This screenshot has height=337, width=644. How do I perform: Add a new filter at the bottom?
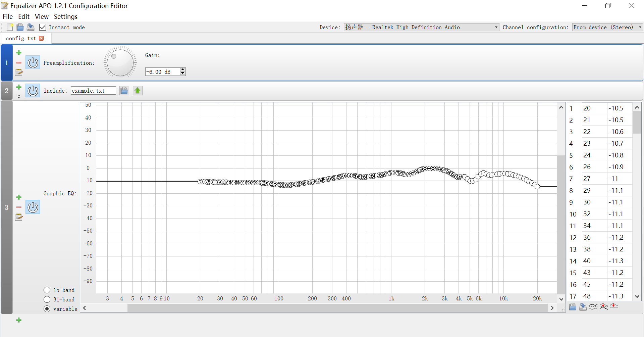(19, 320)
